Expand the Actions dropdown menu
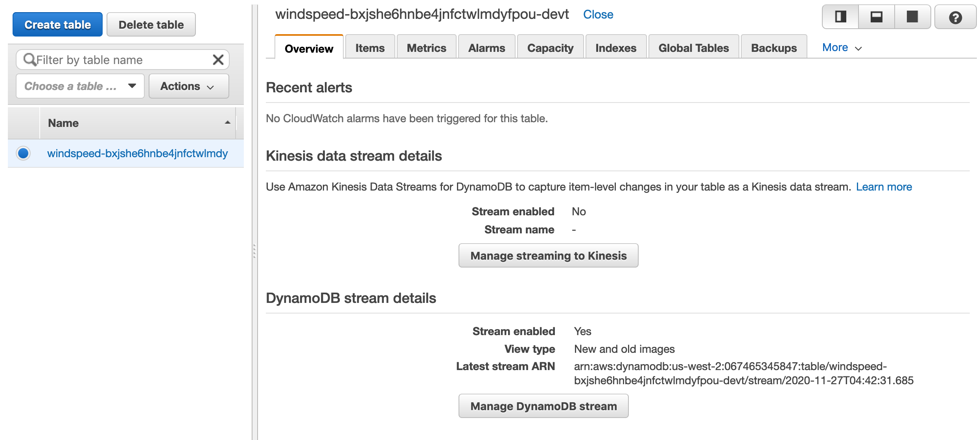The width and height of the screenshot is (980, 440). pos(189,86)
